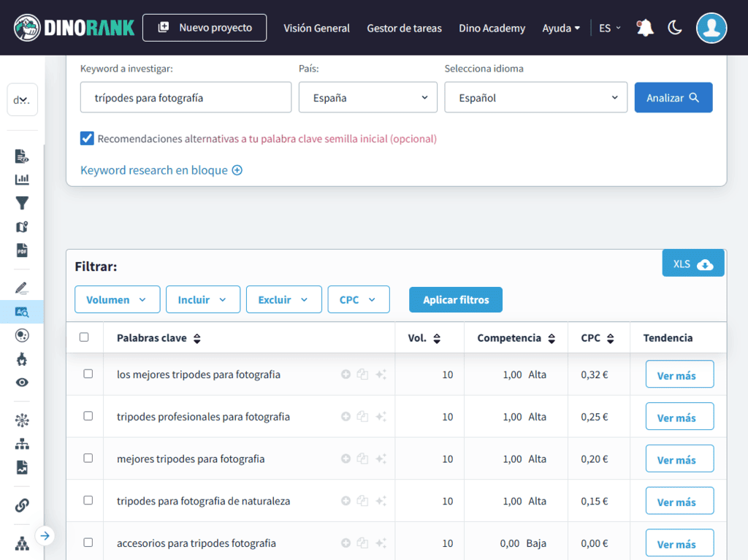Screen dimensions: 748x560
Task: Select the checkbox for accesorios para tripodes fotografia
Action: 88,543
